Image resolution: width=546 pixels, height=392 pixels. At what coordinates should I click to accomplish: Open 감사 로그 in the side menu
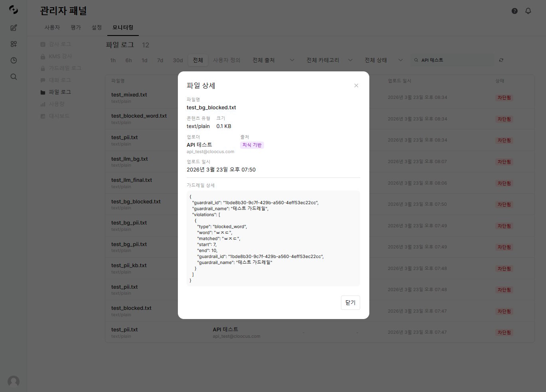60,44
